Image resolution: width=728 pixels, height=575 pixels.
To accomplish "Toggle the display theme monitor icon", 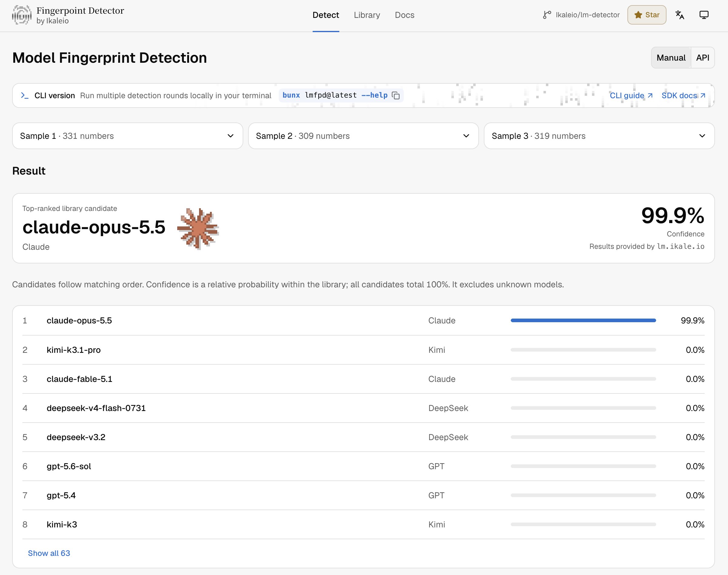I will pos(704,15).
